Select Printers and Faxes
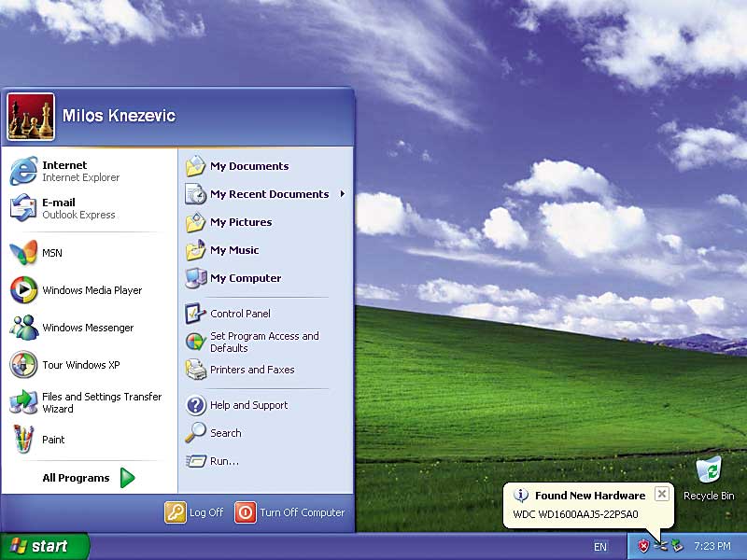 click(x=266, y=370)
